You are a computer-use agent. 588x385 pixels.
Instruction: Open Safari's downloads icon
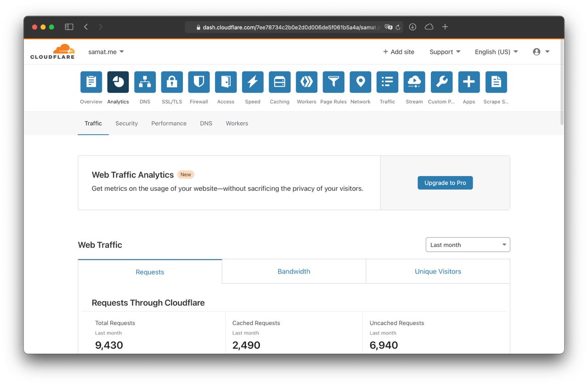(413, 27)
